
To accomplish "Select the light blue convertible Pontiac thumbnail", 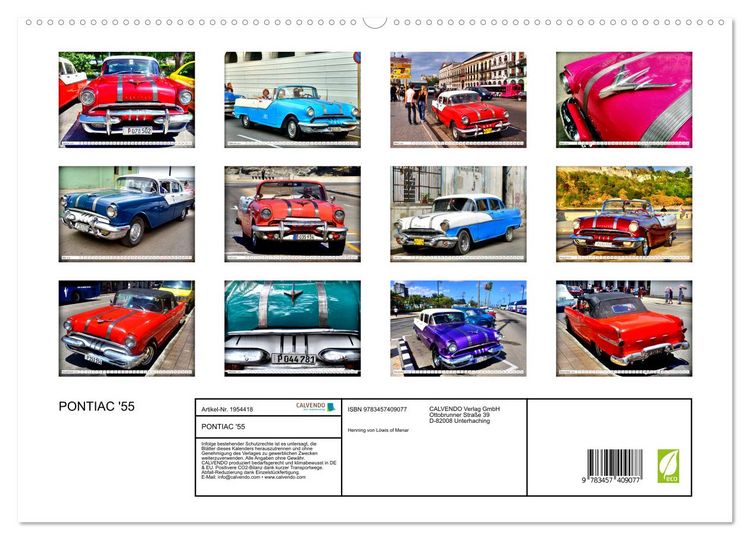I will (292, 99).
